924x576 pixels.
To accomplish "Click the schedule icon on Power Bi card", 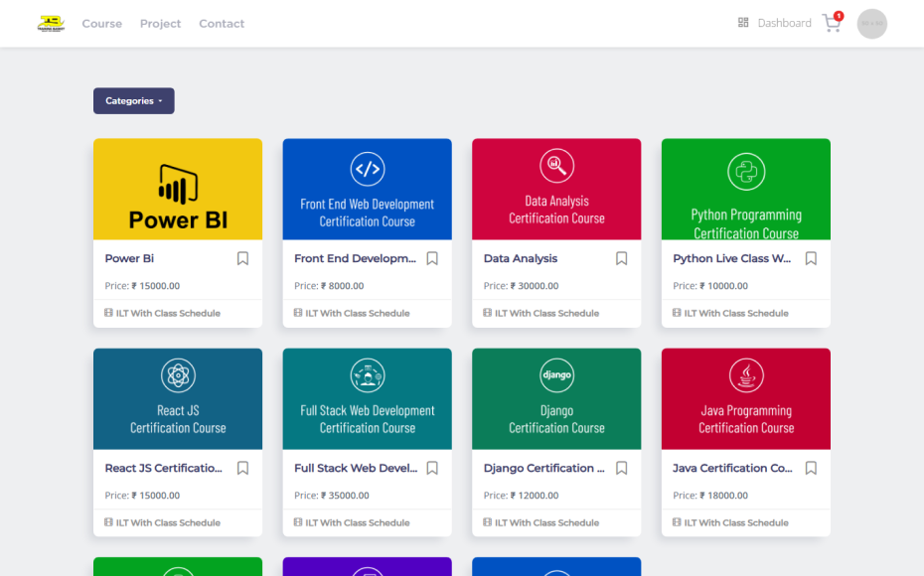I will click(108, 313).
